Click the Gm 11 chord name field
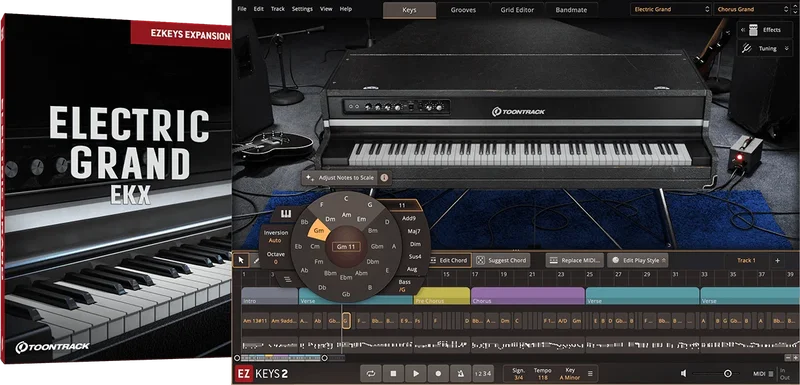This screenshot has height=385, width=800. point(345,247)
